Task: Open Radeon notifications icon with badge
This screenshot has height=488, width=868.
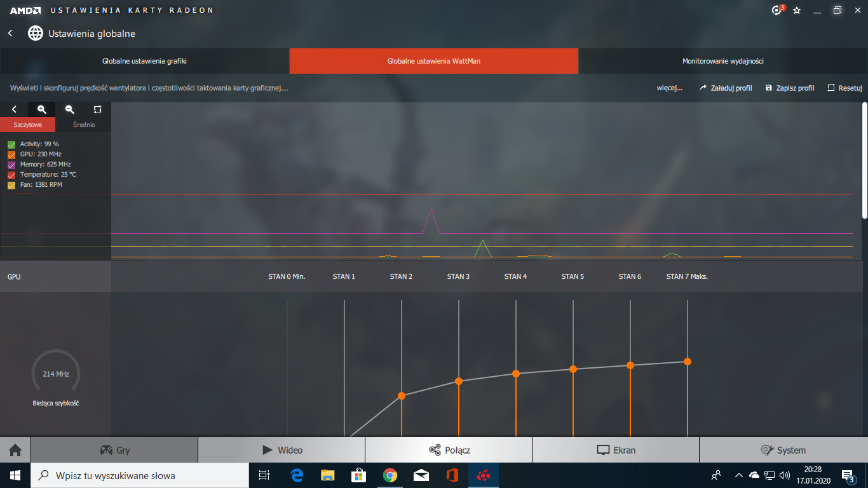Action: pos(778,10)
